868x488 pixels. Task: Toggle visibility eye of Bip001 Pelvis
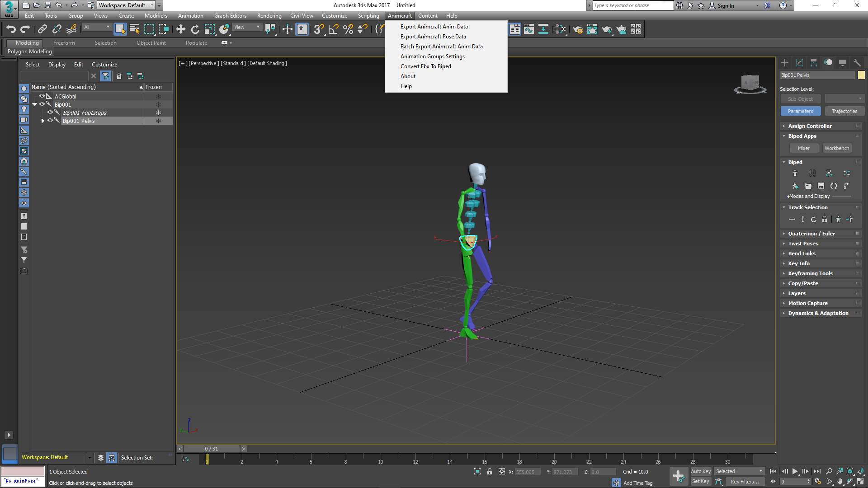(x=50, y=121)
